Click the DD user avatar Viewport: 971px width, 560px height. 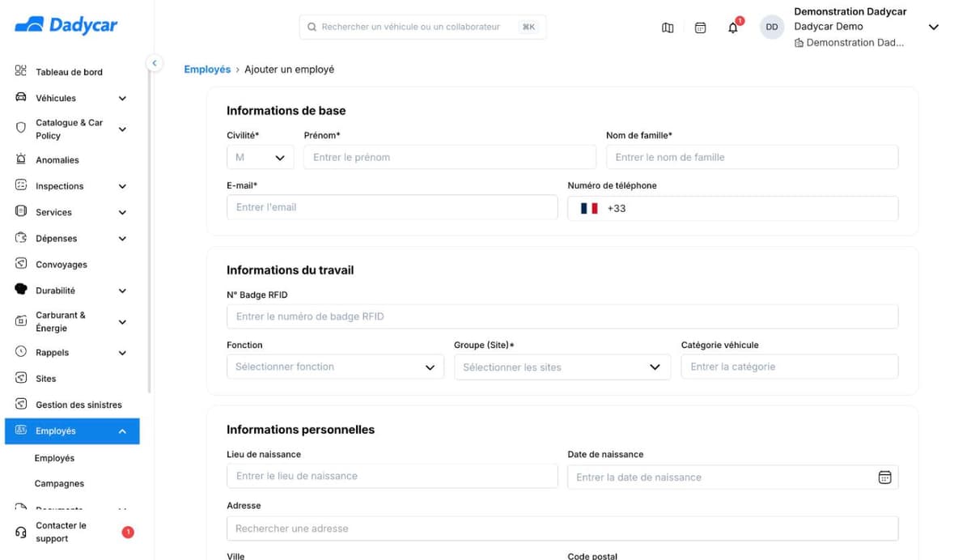(772, 27)
